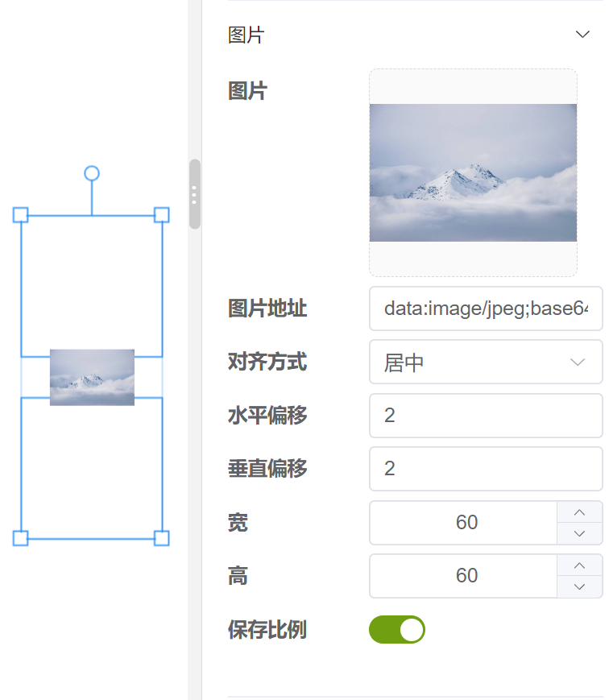This screenshot has width=613, height=700.
Task: Click the 水平偏移 input field
Action: [x=486, y=415]
